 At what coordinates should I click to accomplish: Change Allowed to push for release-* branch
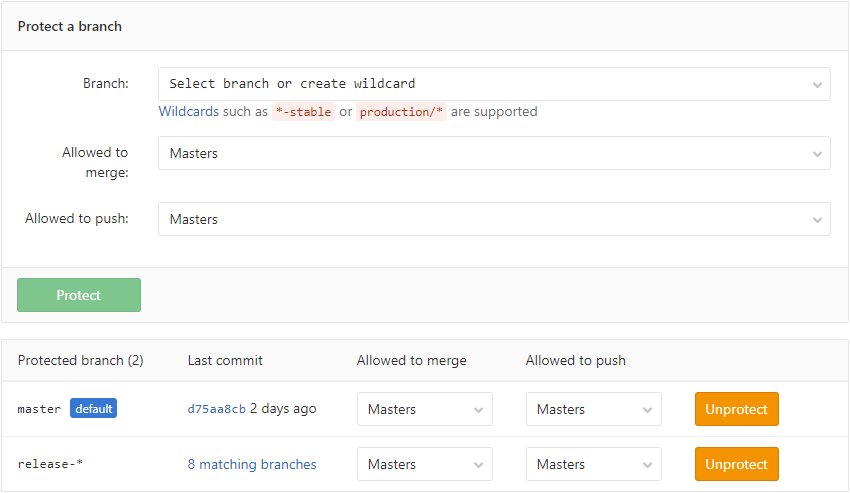(x=593, y=464)
